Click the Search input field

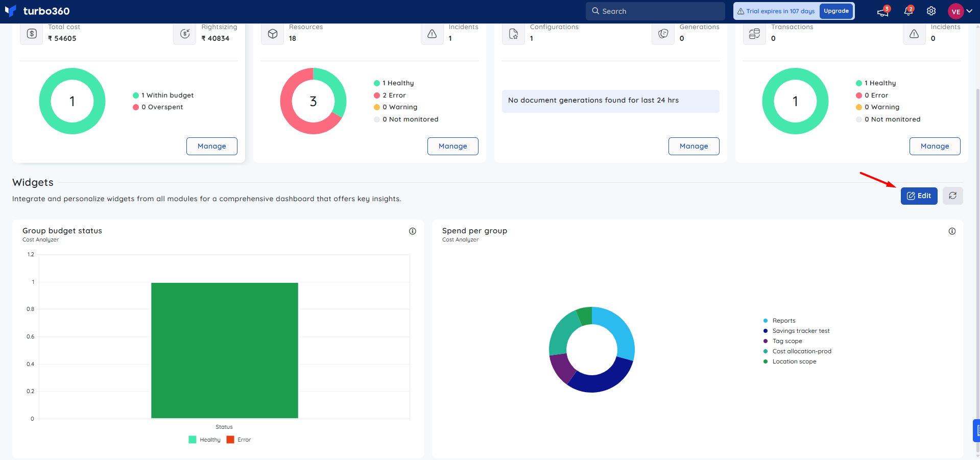(655, 11)
